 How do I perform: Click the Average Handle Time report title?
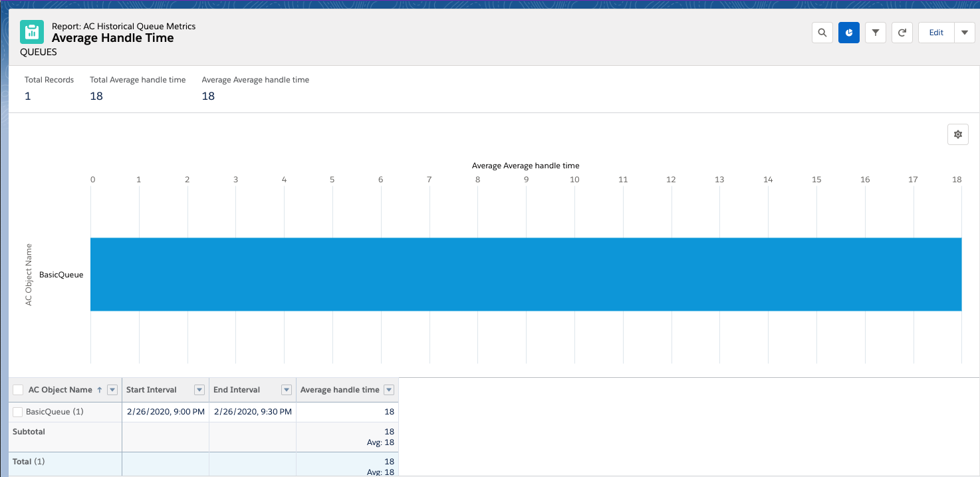(113, 38)
